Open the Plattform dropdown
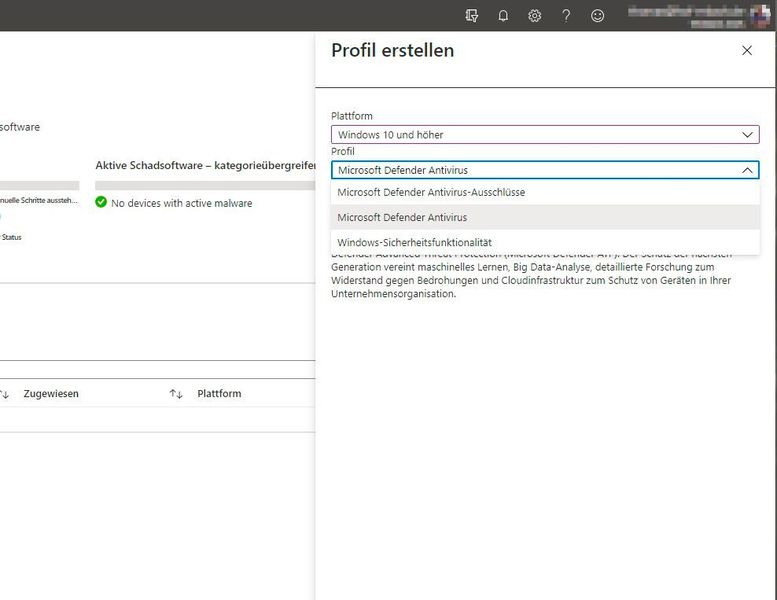This screenshot has width=777, height=600. pyautogui.click(x=545, y=135)
